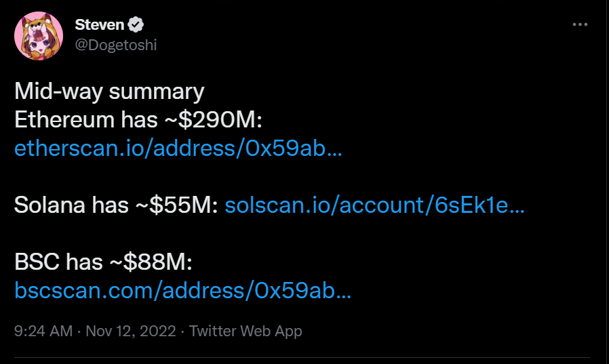The image size is (609, 364).
Task: Click the word Solana in the tweet
Action: coord(50,205)
